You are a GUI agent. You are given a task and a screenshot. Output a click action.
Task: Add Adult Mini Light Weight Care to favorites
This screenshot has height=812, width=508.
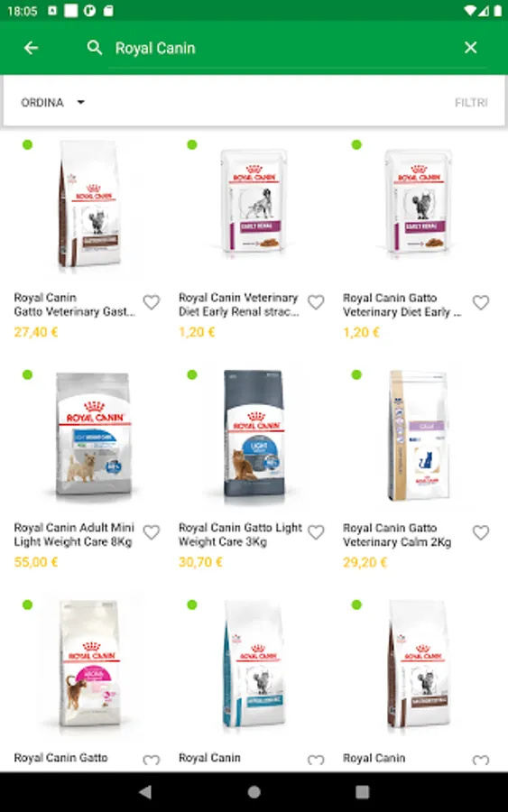[x=152, y=531]
